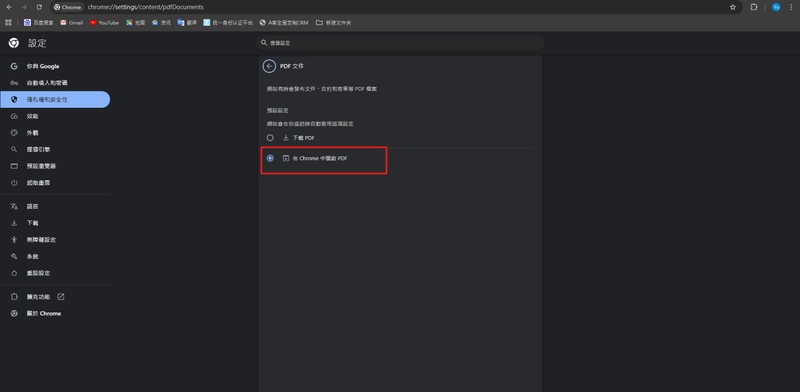The image size is (800, 392).
Task: Open 起始畫面 startup settings
Action: click(x=55, y=183)
